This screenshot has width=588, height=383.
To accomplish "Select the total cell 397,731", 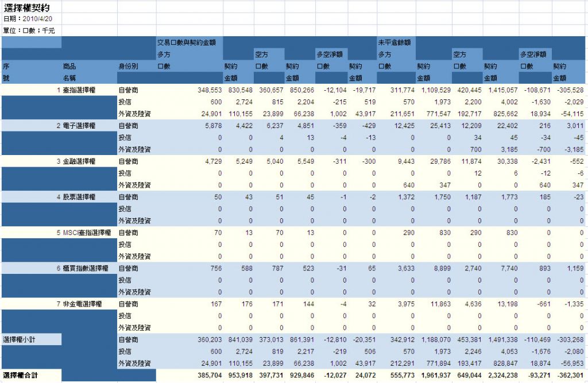I will click(x=271, y=375).
